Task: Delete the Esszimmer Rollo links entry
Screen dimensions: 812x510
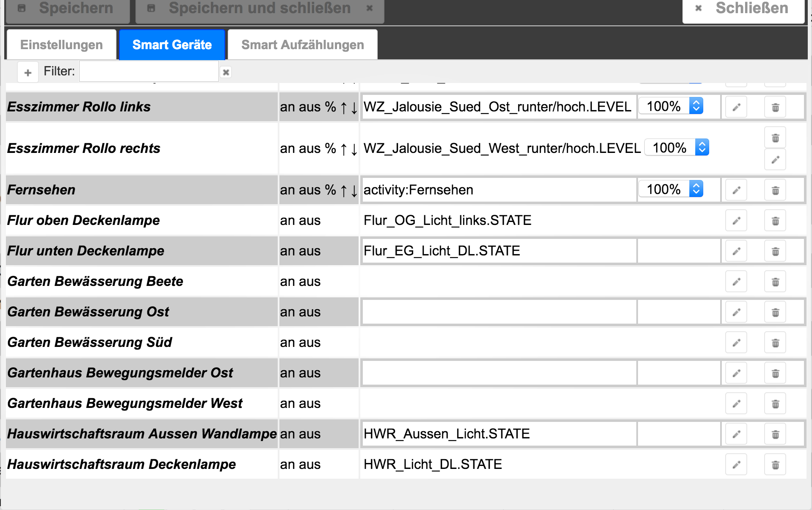Action: [x=775, y=107]
